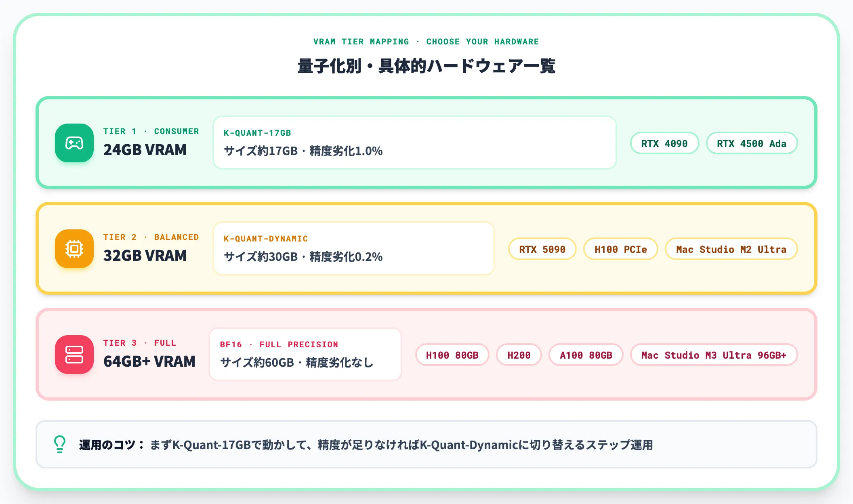Image resolution: width=853 pixels, height=504 pixels.
Task: Click the title 量子化別・具体的ハードウェア一覧
Action: pos(426,66)
